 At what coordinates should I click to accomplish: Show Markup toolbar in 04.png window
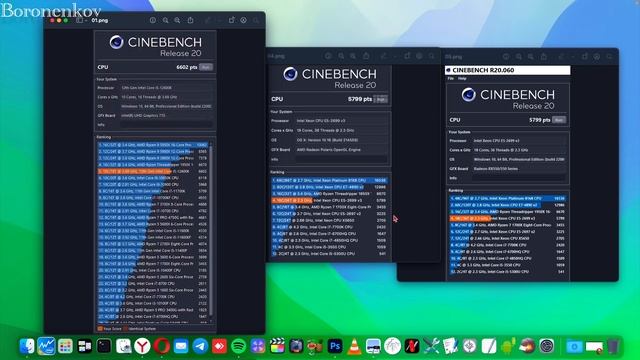tap(419, 56)
